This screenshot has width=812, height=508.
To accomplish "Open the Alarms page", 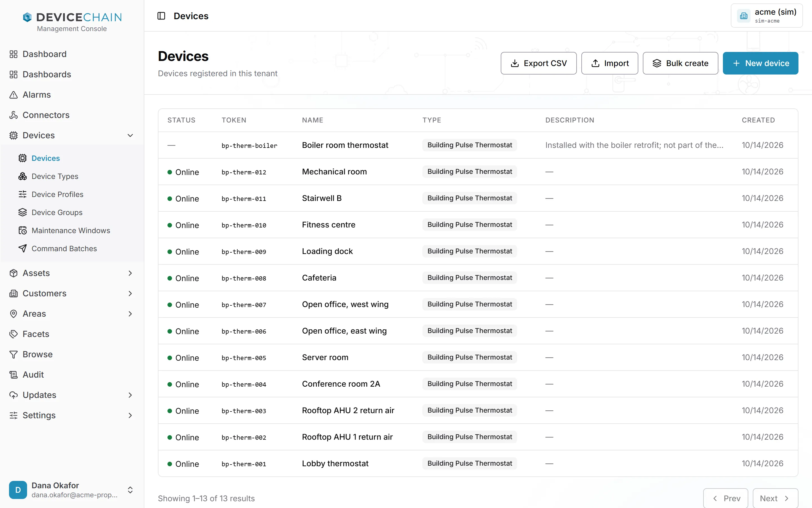I will (37, 95).
